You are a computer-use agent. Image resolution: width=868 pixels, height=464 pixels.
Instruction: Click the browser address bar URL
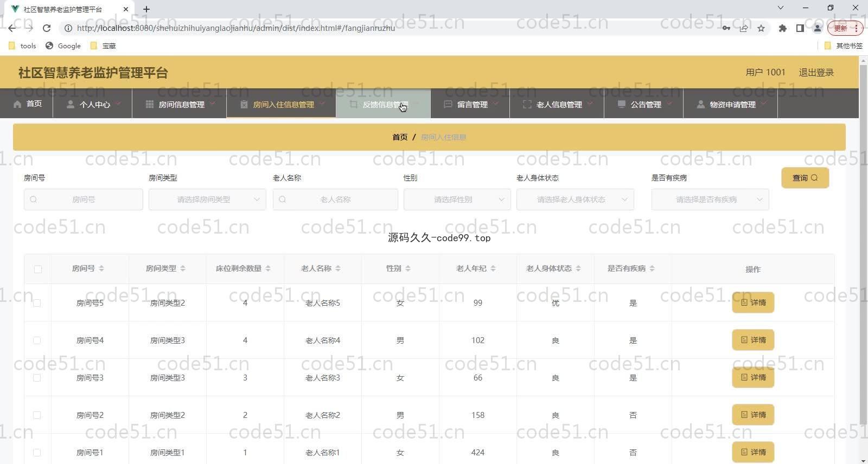[235, 28]
